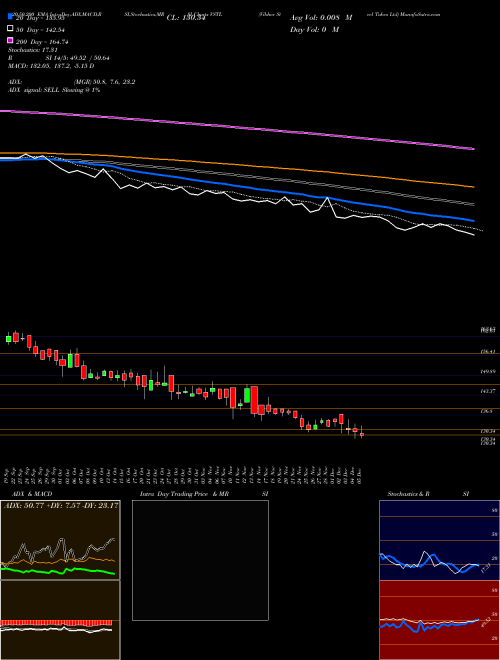Click the ADX (MGR) 50.8, 7.6, 28.2 line
This screenshot has height=660, width=500.
72,82
